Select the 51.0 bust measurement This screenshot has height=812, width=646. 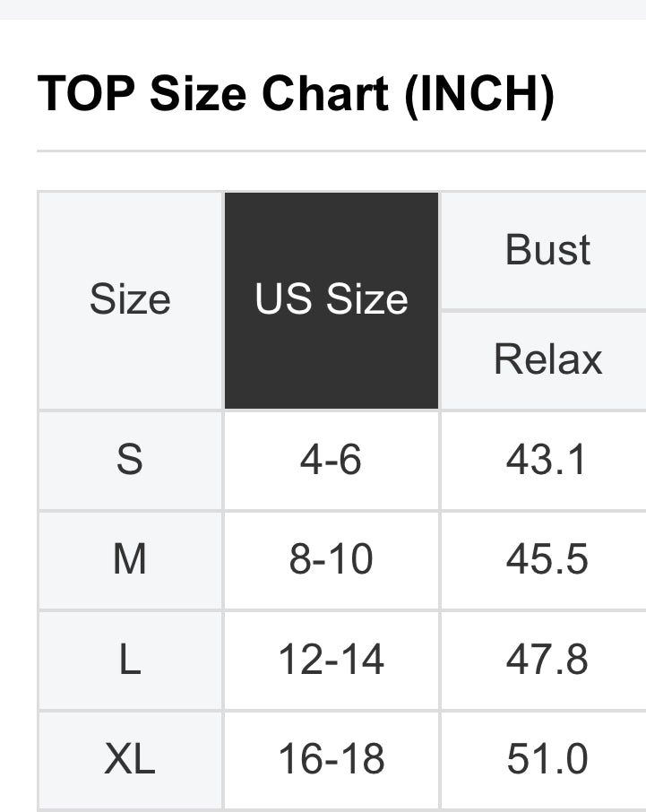coord(547,761)
